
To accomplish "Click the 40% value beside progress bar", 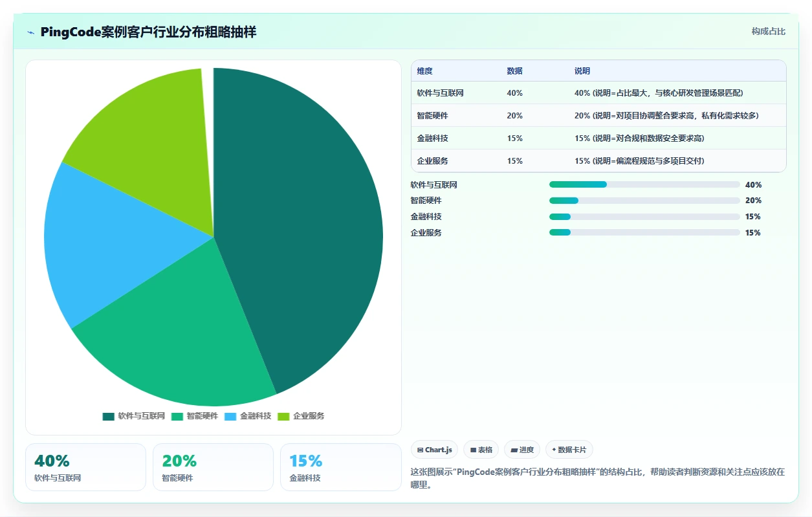I will point(753,185).
